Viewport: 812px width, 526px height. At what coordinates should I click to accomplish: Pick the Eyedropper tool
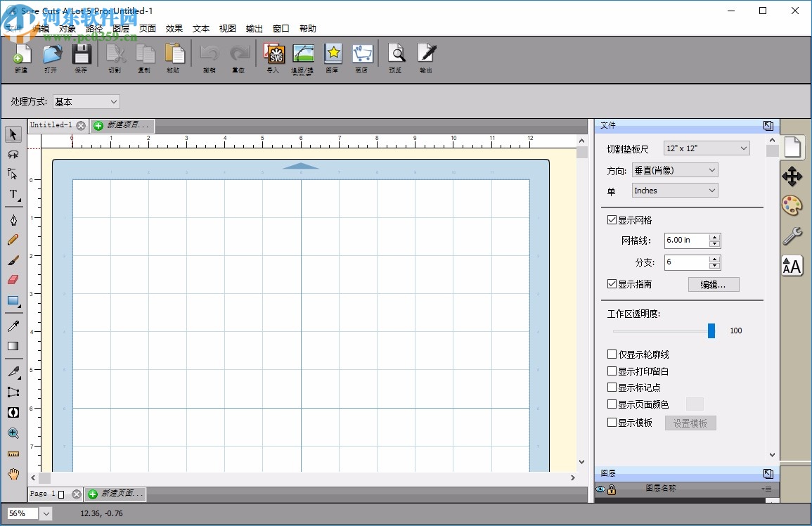[13, 326]
